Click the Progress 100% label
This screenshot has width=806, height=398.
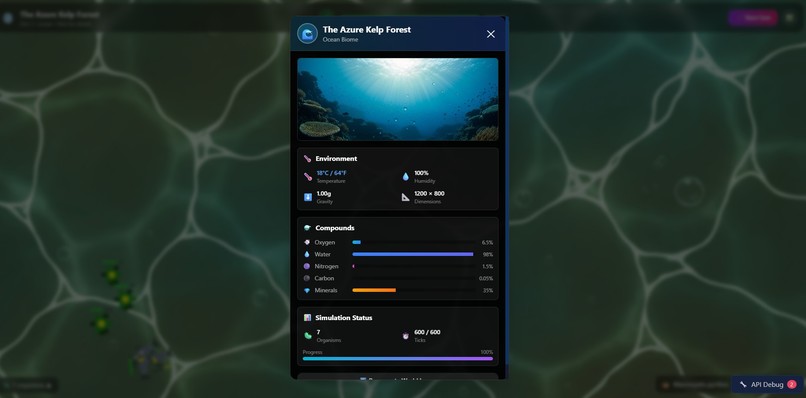[486, 352]
